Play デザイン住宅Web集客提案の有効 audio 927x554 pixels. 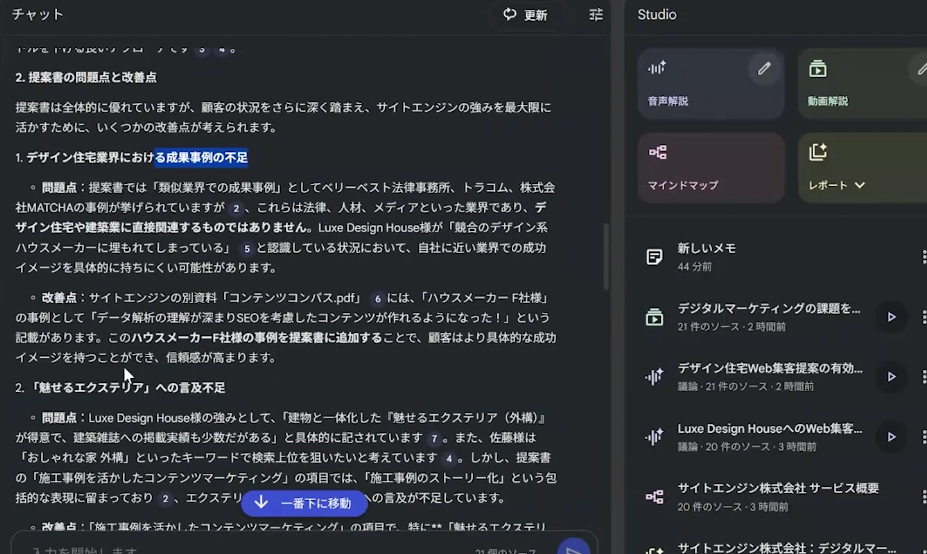coord(890,377)
